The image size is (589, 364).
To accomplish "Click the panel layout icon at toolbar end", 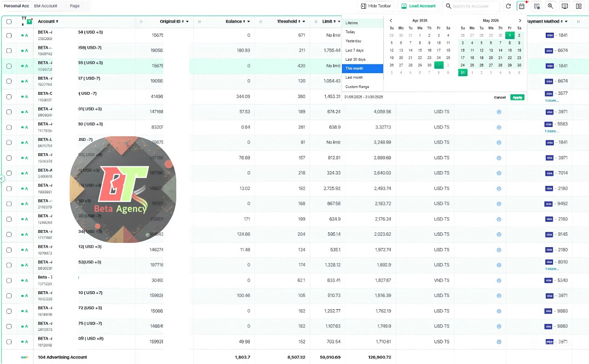I will [579, 6].
